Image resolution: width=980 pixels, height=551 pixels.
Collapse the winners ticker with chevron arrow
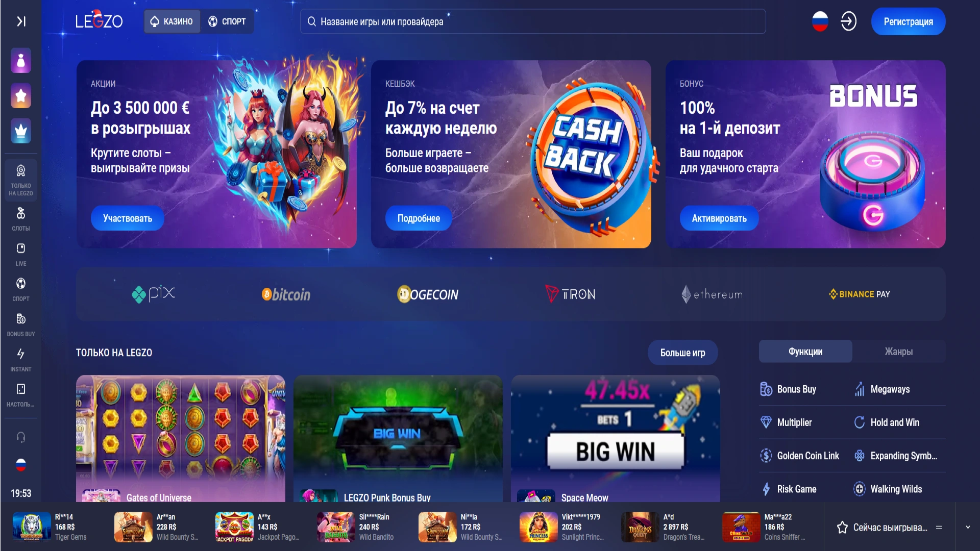[968, 527]
